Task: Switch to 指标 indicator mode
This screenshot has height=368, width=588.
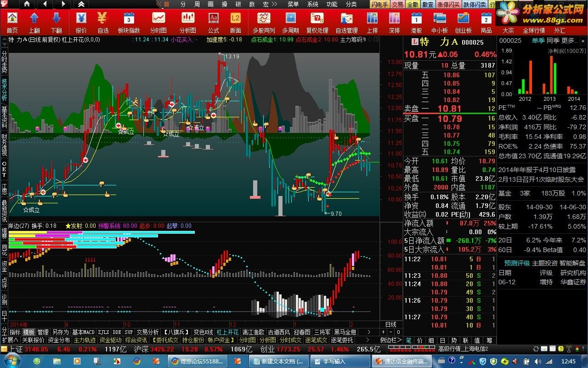Action: (15, 332)
